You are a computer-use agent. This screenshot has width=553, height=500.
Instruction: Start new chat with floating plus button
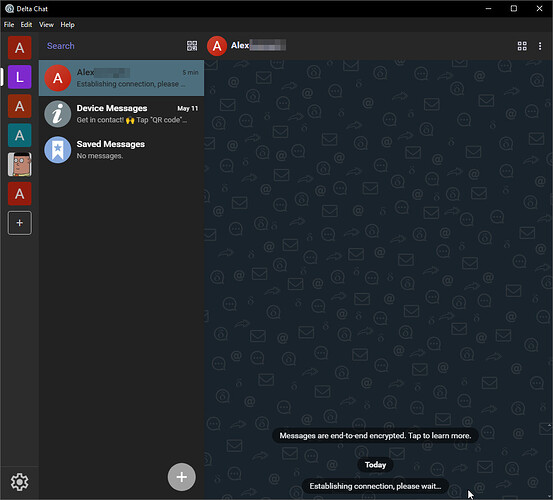(181, 477)
